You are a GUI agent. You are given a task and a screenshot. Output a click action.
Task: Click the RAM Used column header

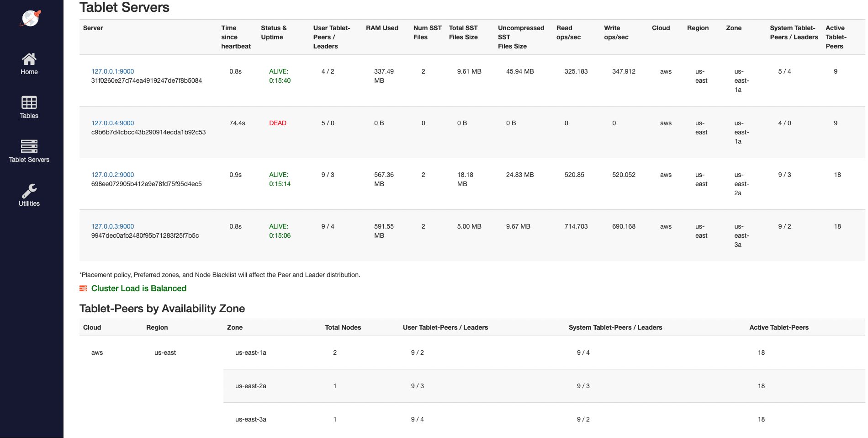[x=382, y=28]
